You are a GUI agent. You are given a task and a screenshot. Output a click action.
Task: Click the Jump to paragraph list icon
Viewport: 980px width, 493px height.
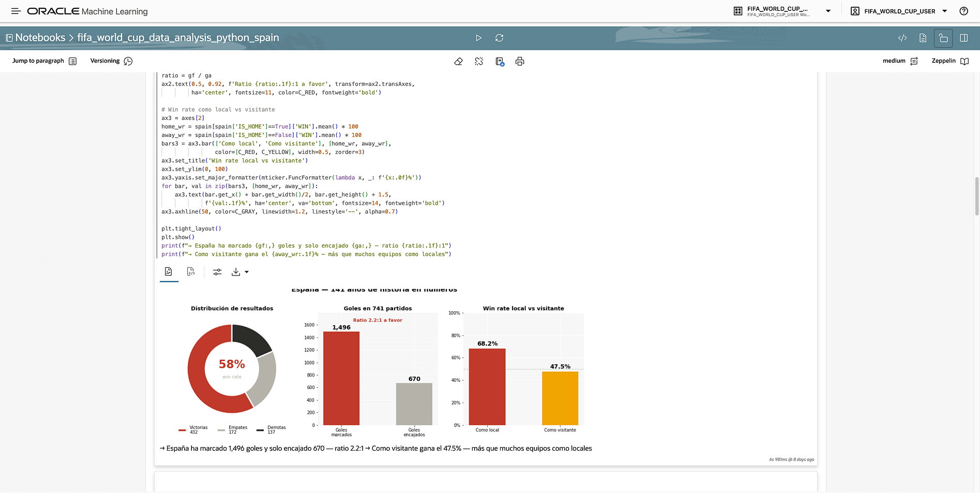[x=73, y=61]
